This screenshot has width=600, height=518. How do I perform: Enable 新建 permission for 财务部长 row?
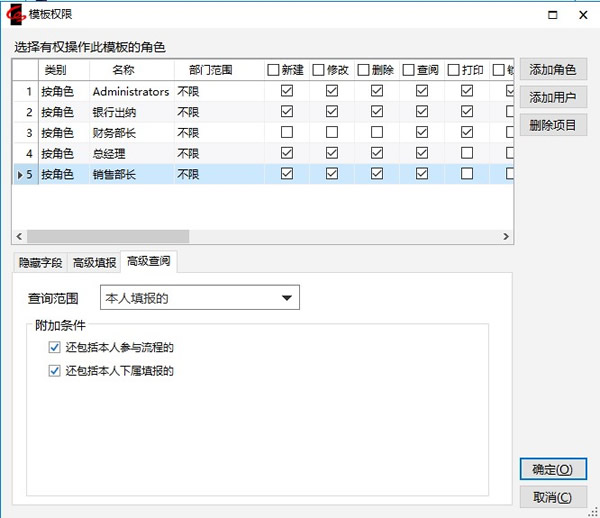(288, 132)
